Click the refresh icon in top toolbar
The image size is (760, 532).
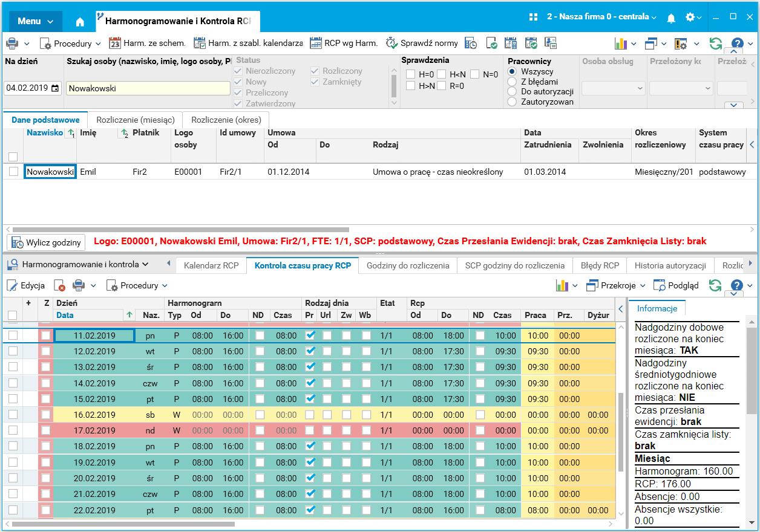pyautogui.click(x=716, y=44)
